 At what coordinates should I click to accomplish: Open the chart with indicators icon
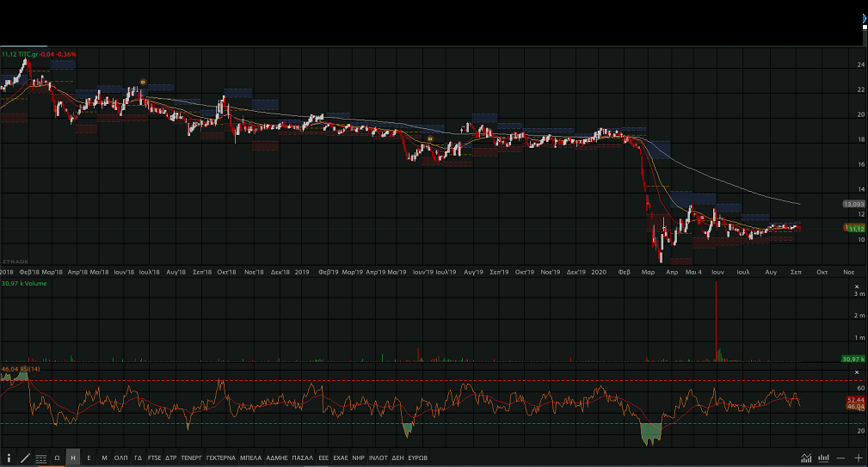(806, 458)
